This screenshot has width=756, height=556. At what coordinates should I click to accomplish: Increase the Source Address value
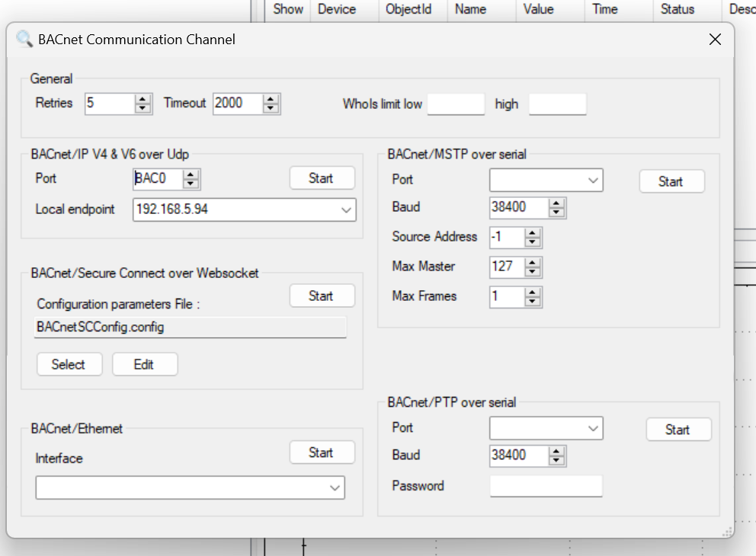pyautogui.click(x=532, y=233)
